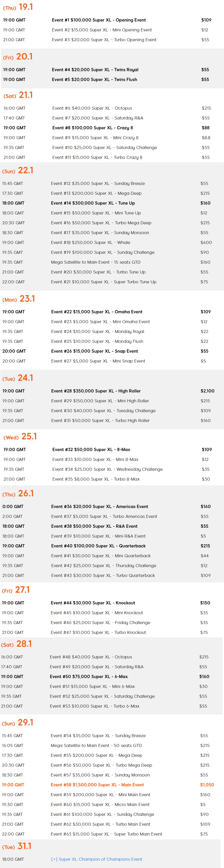Click the $1,050 Main Event buy-in
The height and width of the screenshot is (868, 224).
pyautogui.click(x=207, y=784)
